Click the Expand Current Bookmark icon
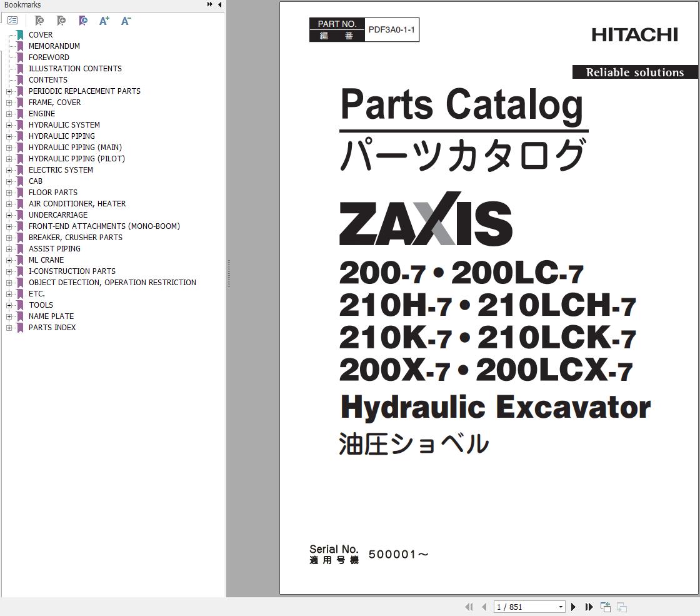This screenshot has width=700, height=616. click(82, 21)
